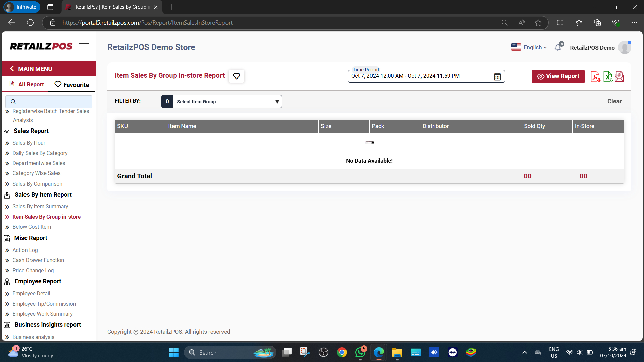The width and height of the screenshot is (644, 362).
Task: Collapse sidebar with hamburger menu icon
Action: click(84, 46)
